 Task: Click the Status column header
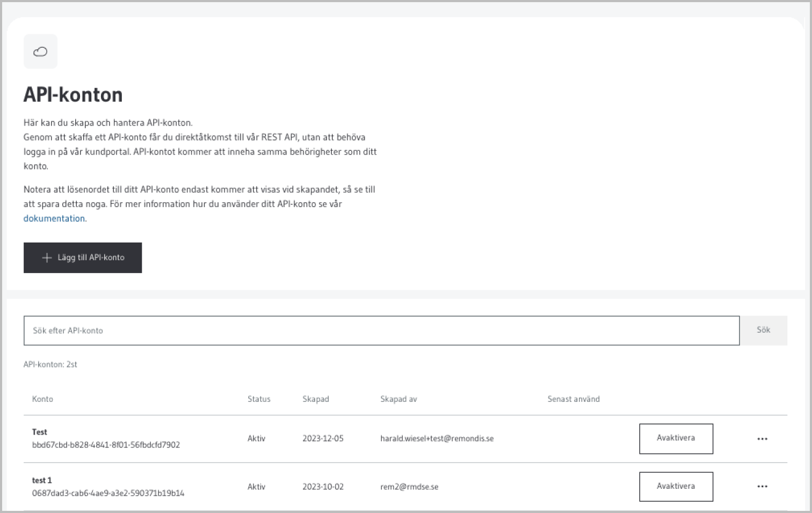(259, 399)
